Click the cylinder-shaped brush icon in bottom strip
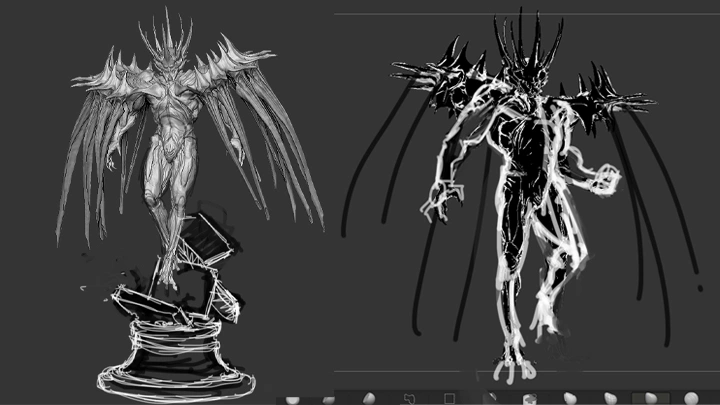 [x=529, y=398]
